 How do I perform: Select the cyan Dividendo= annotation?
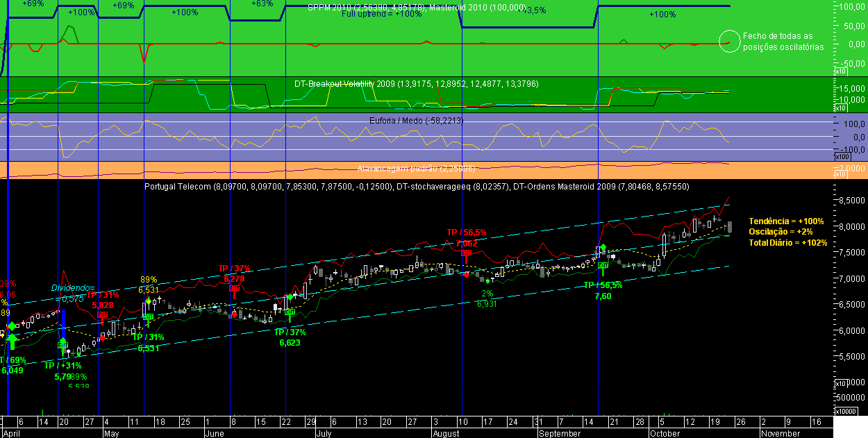(x=73, y=287)
